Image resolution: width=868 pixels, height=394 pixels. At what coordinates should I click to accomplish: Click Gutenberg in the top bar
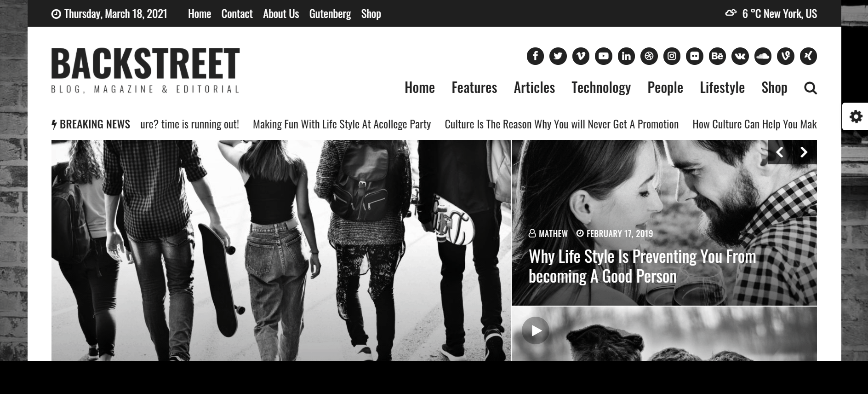[330, 14]
